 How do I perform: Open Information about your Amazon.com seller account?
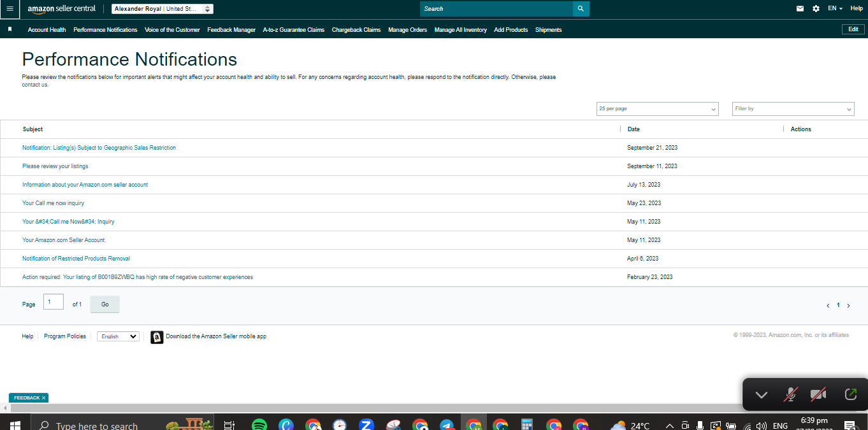pyautogui.click(x=85, y=185)
